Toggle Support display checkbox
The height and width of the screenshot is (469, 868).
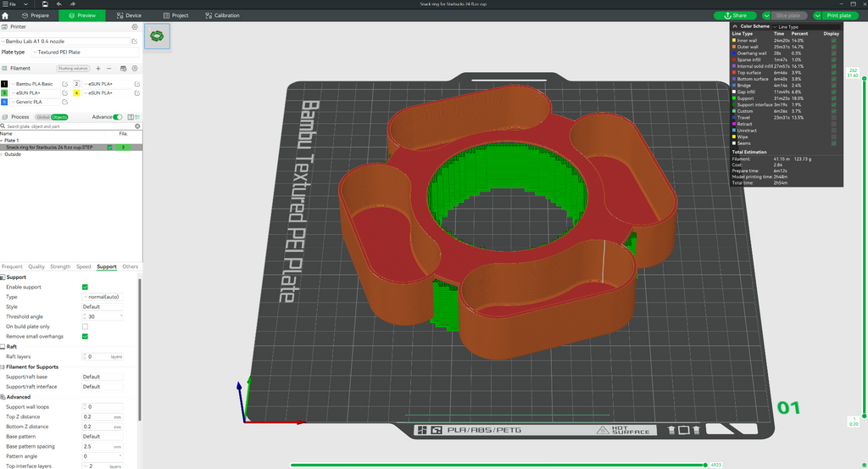(x=834, y=98)
